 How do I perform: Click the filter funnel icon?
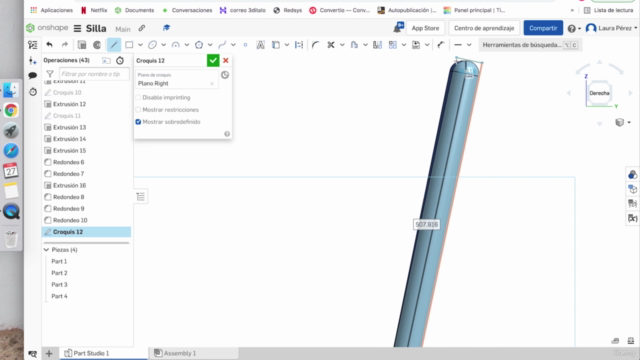tap(50, 74)
